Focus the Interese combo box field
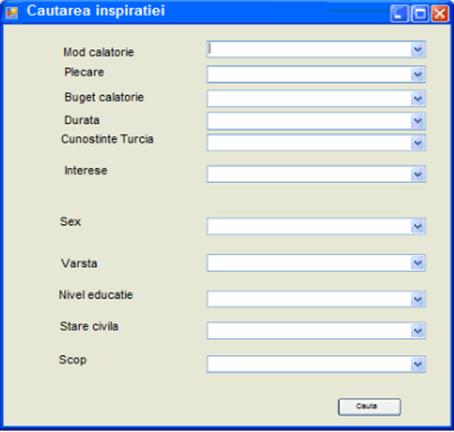 tap(316, 174)
